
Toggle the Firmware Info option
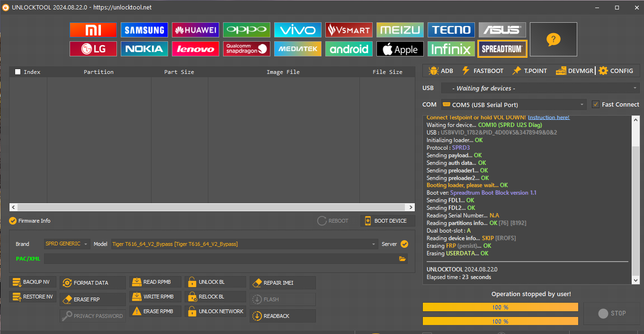click(x=13, y=221)
